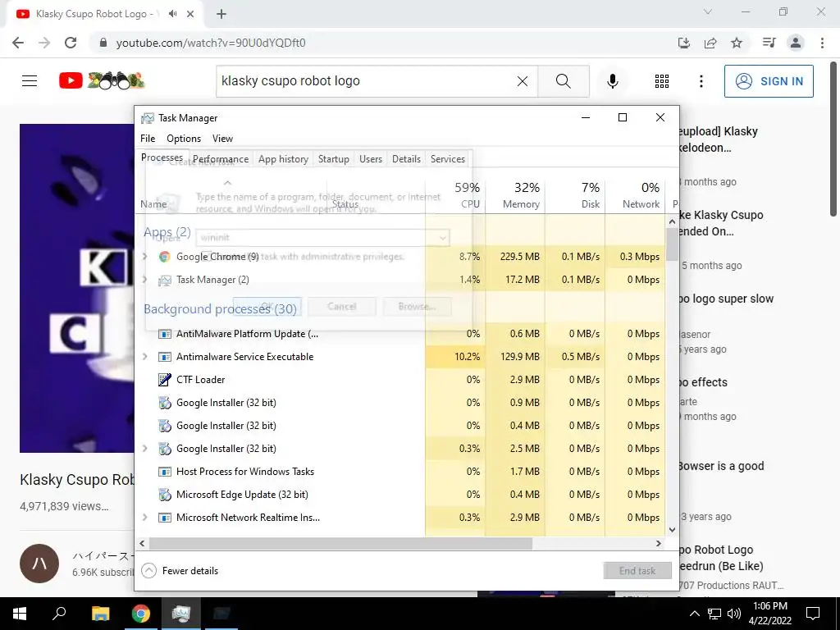Sort processes by the Memory column
Viewport: 840px width, 630px height.
[x=515, y=195]
